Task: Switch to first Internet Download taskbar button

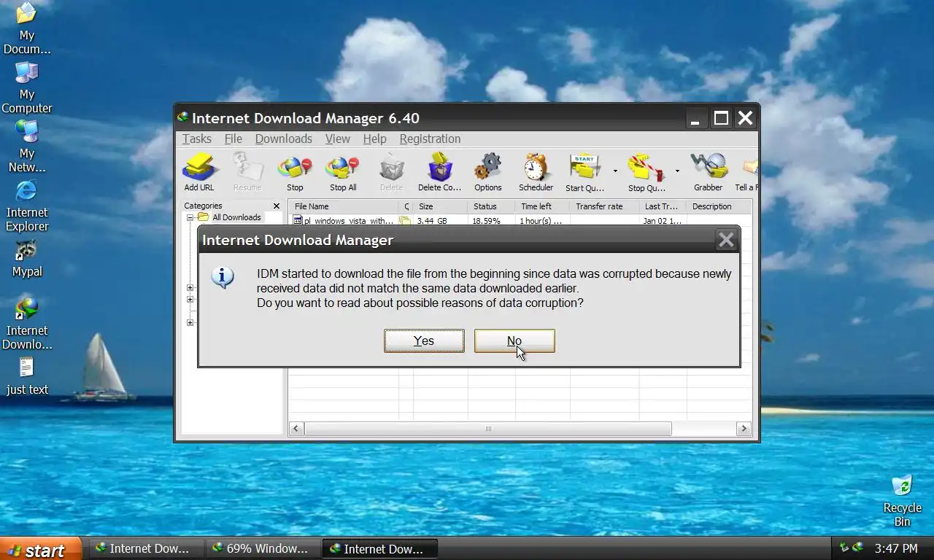Action: pyautogui.click(x=146, y=548)
